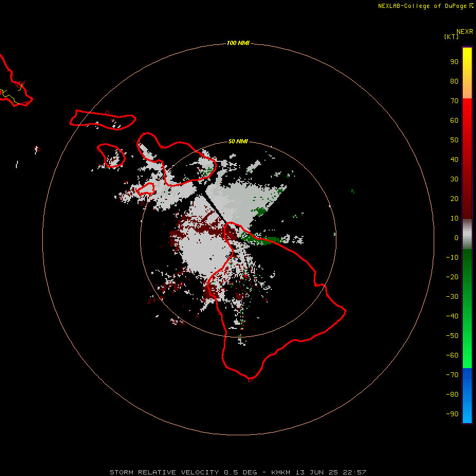Click the -70 value on the velocity scale
This screenshot has height=476, width=476.
pos(452,375)
